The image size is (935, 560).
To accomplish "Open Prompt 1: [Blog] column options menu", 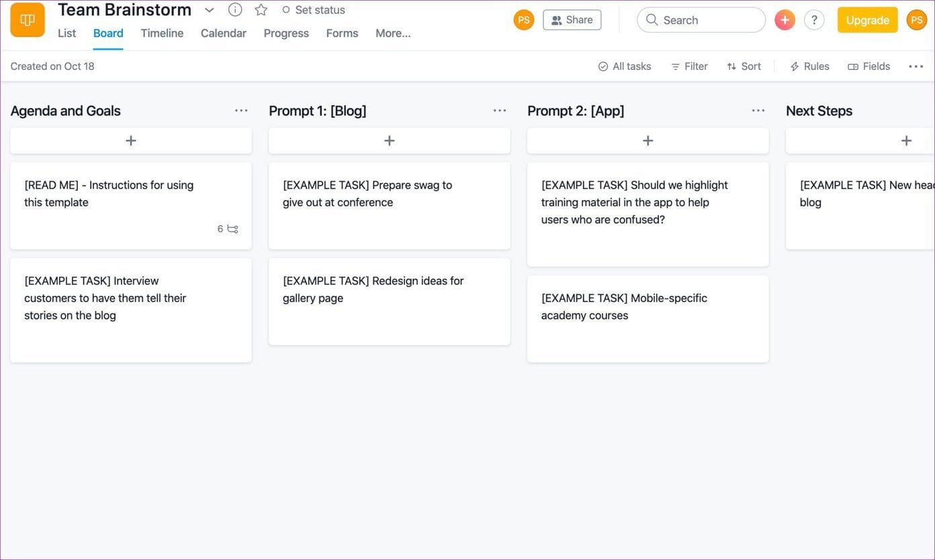I will (500, 111).
